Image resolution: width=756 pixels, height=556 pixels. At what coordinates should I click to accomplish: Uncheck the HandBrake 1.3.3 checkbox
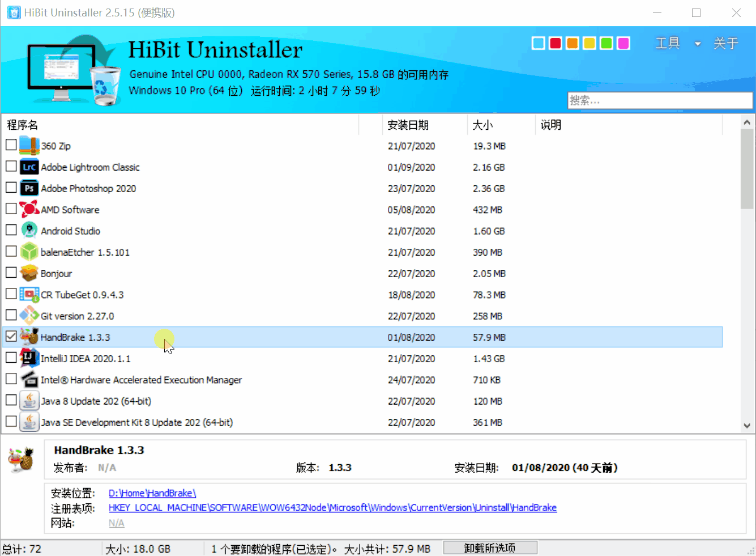click(x=10, y=336)
